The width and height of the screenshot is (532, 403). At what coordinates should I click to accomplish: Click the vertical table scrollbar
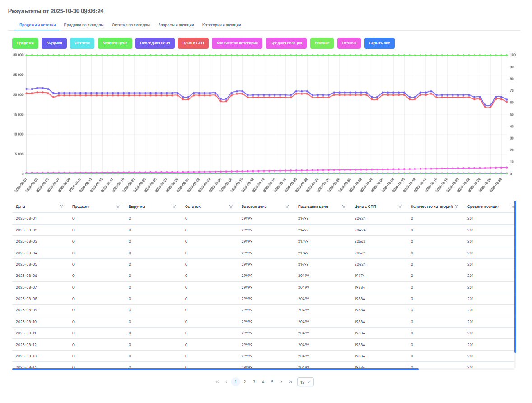click(x=515, y=276)
